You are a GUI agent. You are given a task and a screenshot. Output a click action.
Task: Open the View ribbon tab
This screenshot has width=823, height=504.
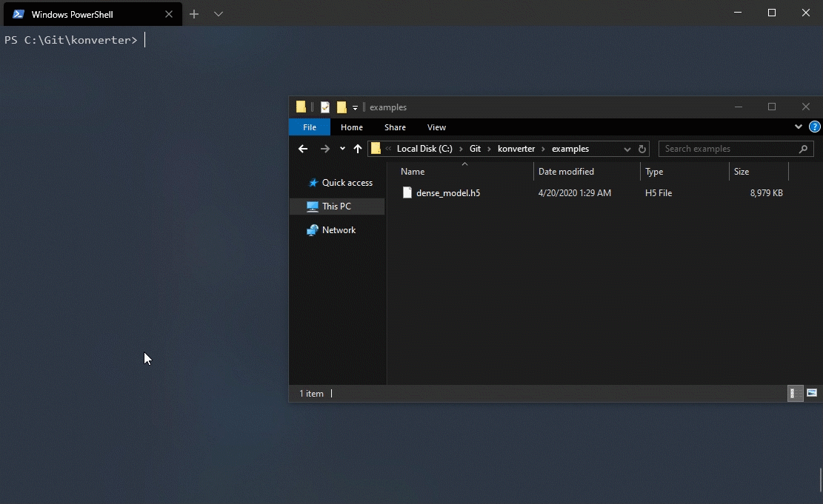[x=436, y=127]
